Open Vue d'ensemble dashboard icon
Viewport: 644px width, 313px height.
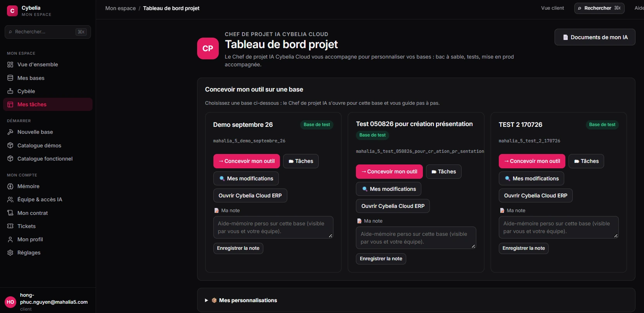(x=10, y=64)
